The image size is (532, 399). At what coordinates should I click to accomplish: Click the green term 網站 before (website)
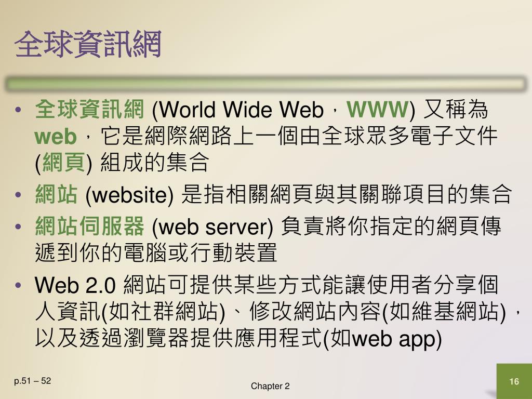tap(56, 194)
